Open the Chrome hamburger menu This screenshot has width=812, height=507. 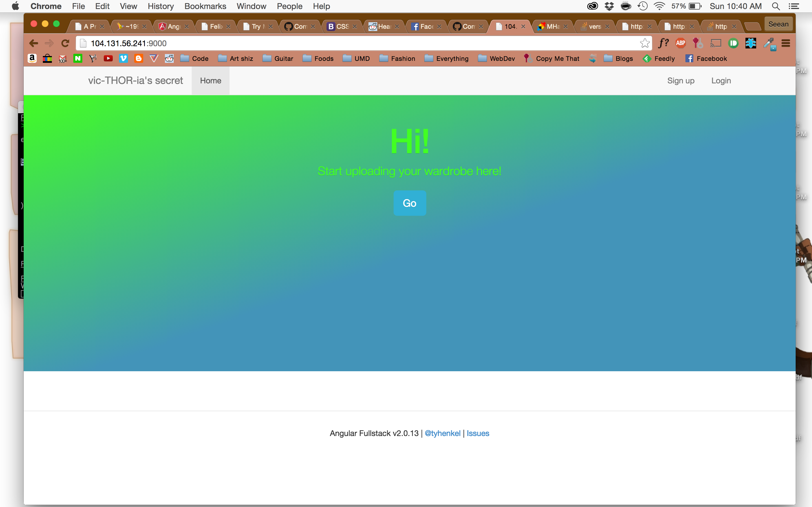tap(786, 43)
